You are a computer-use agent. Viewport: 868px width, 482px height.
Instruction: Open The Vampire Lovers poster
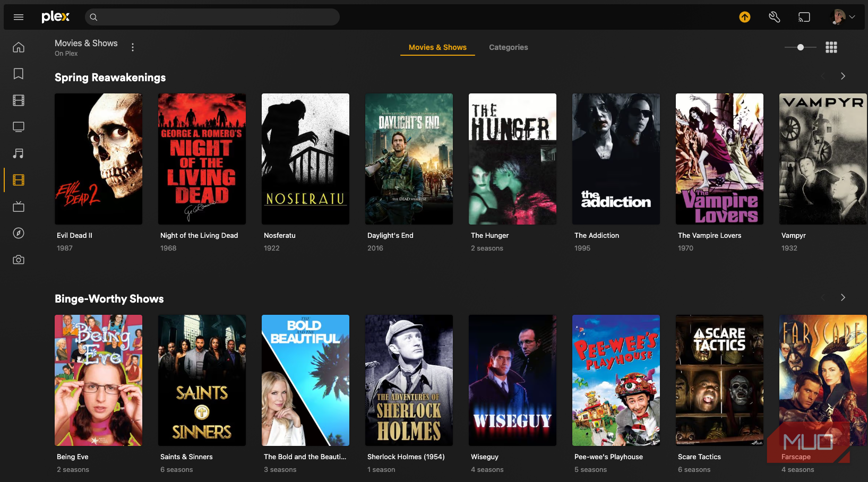719,159
